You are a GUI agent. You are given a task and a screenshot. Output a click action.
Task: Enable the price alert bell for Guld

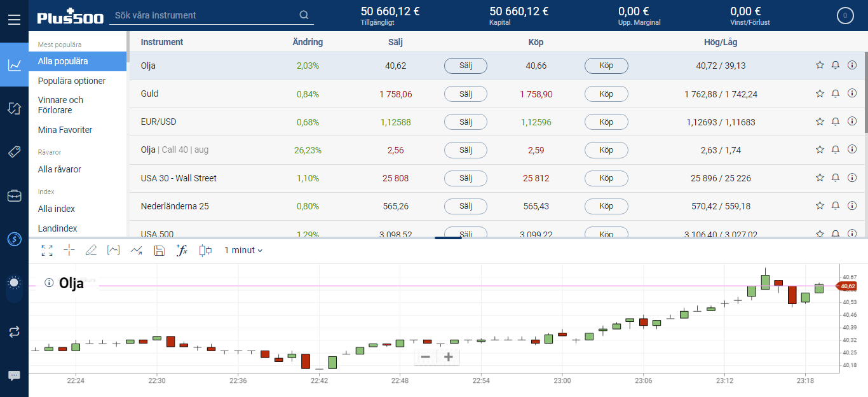[x=836, y=94]
